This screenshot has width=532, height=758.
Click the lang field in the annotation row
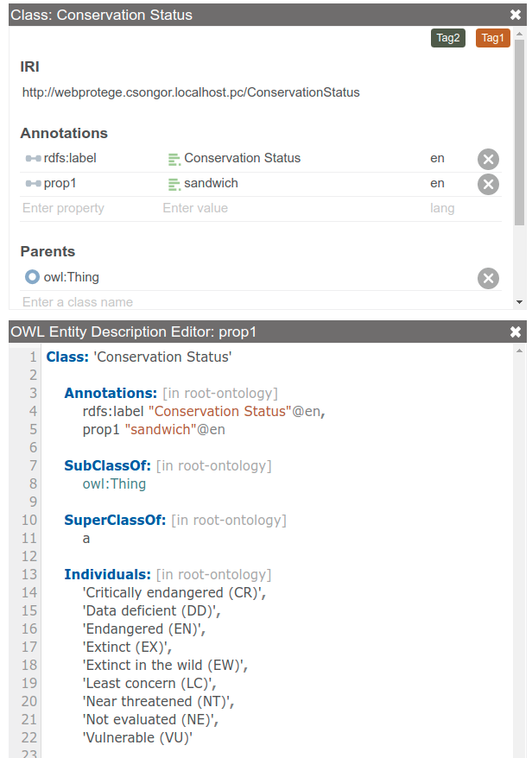449,208
